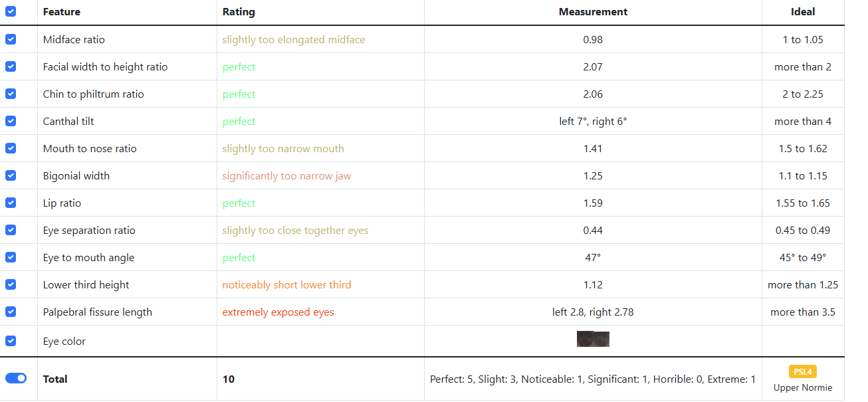868x402 pixels.
Task: Uncheck the Eye to mouth angle checkbox
Action: click(11, 257)
